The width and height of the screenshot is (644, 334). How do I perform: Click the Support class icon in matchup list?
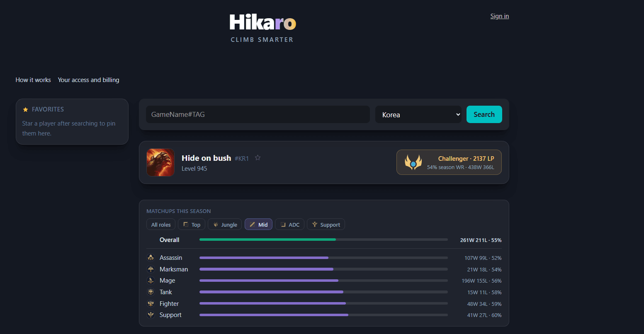[151, 315]
